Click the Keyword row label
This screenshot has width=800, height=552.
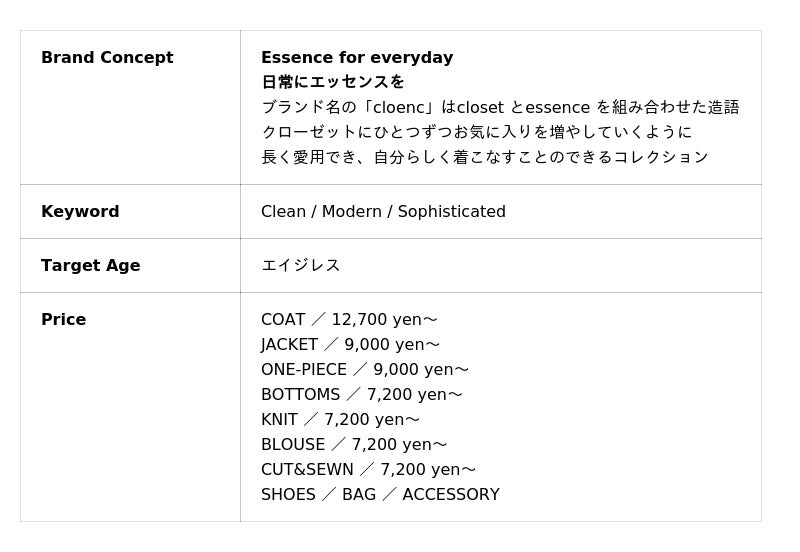80,212
